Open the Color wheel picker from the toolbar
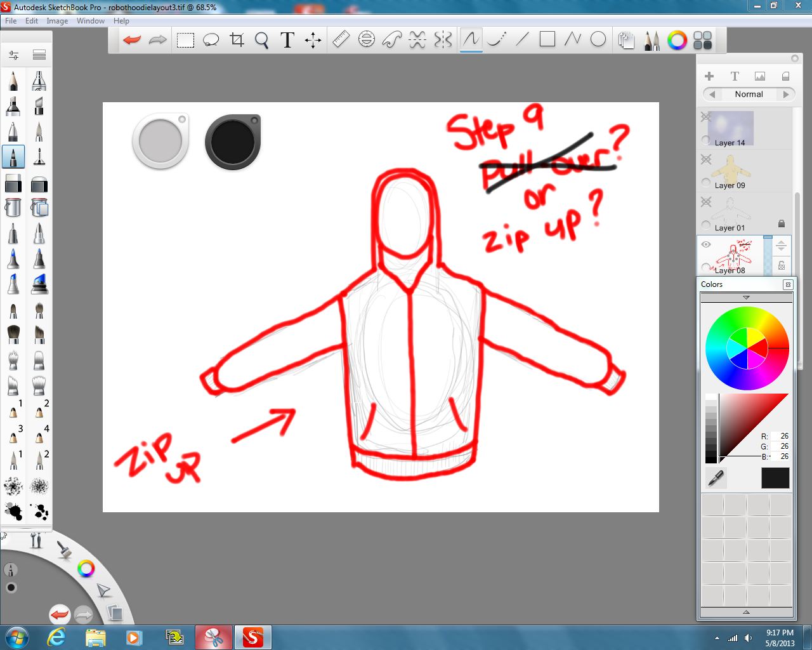812x650 pixels. pos(676,39)
